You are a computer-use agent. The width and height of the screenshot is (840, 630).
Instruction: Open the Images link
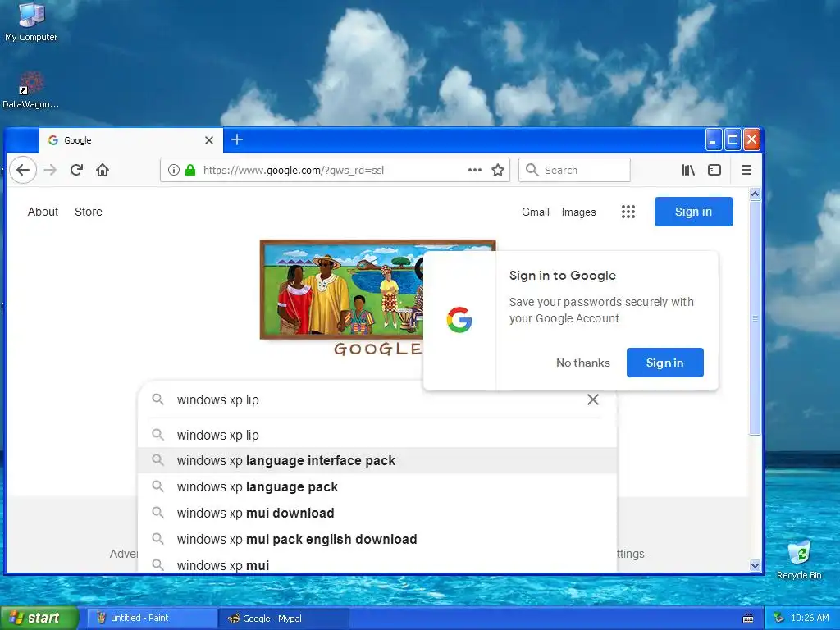(x=578, y=212)
